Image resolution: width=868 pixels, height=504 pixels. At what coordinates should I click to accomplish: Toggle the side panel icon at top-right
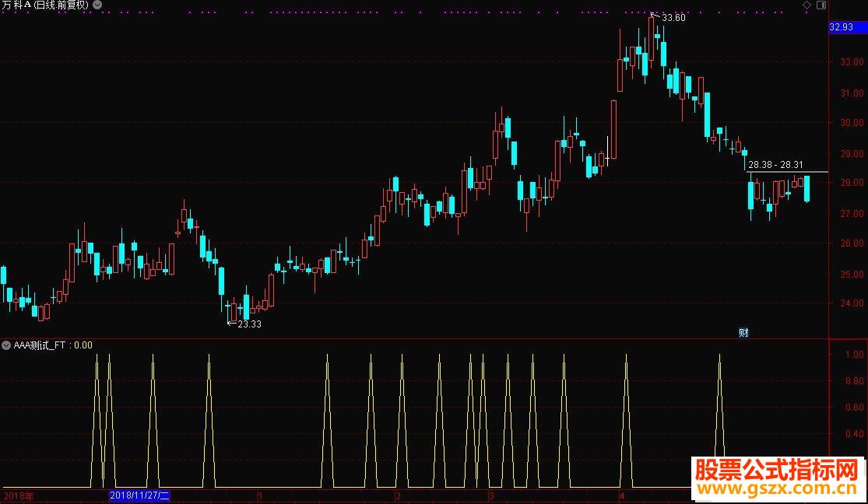tap(821, 5)
